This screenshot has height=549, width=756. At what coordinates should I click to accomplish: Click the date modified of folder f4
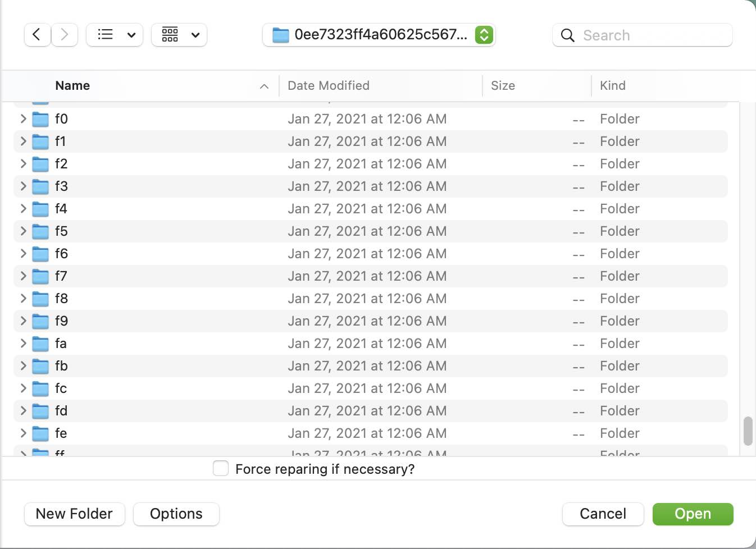click(367, 208)
